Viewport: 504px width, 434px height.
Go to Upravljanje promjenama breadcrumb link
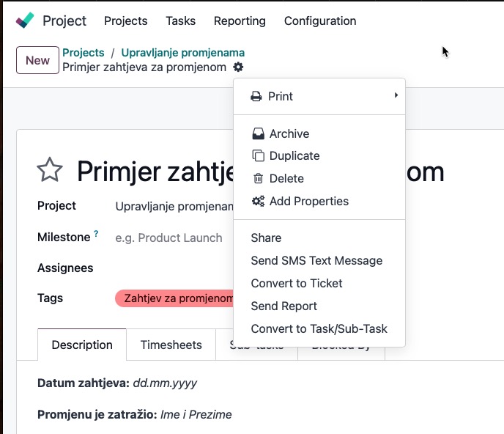pos(182,53)
